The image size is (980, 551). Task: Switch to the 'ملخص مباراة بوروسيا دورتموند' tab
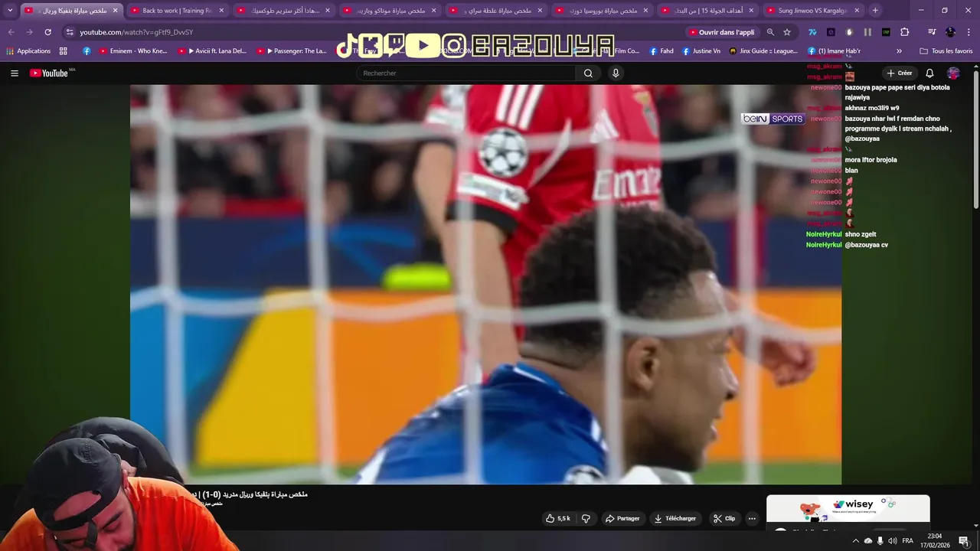[601, 11]
